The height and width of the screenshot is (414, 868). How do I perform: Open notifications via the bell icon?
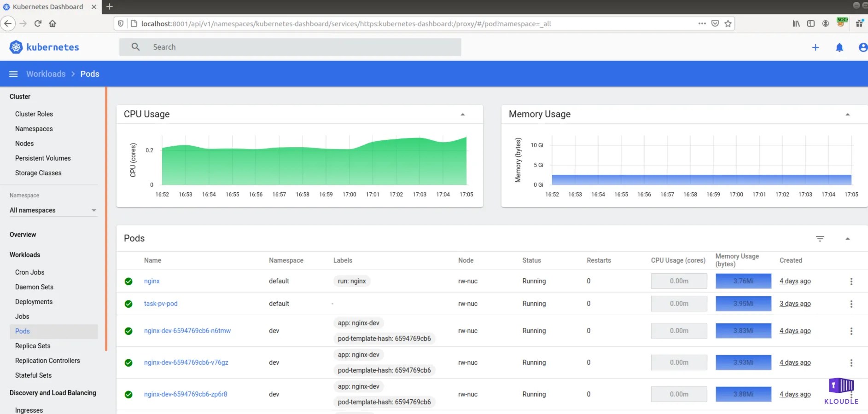pos(839,47)
